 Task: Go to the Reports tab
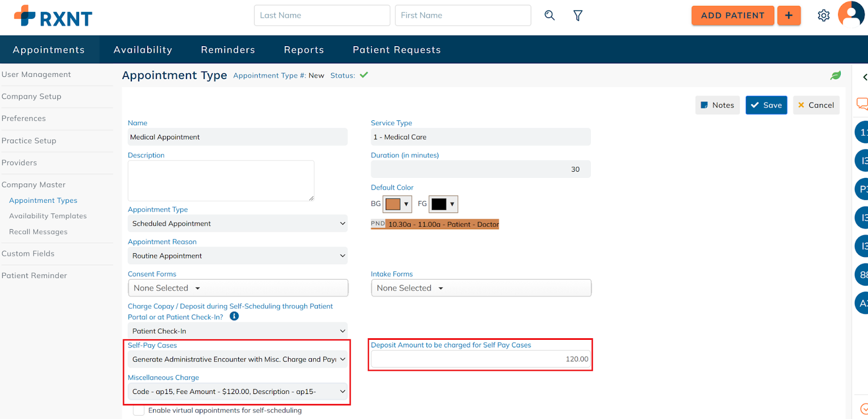tap(304, 50)
